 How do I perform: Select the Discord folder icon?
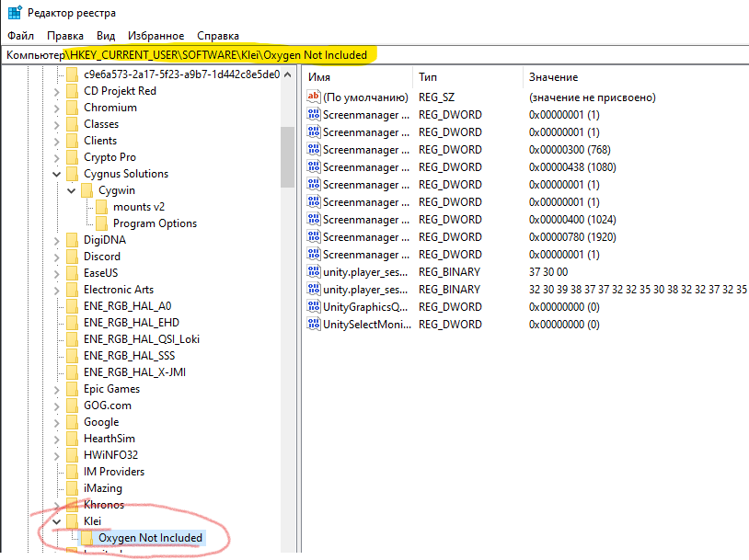tap(72, 257)
